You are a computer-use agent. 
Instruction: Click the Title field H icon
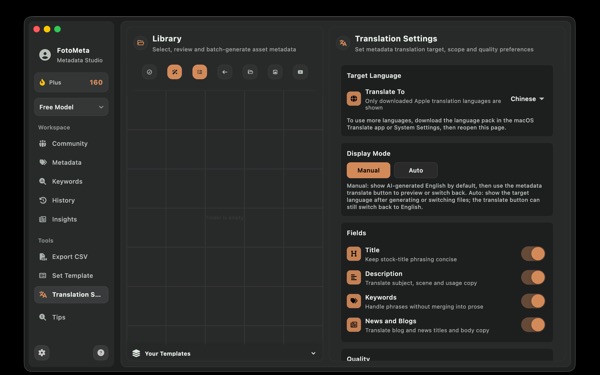pos(354,254)
